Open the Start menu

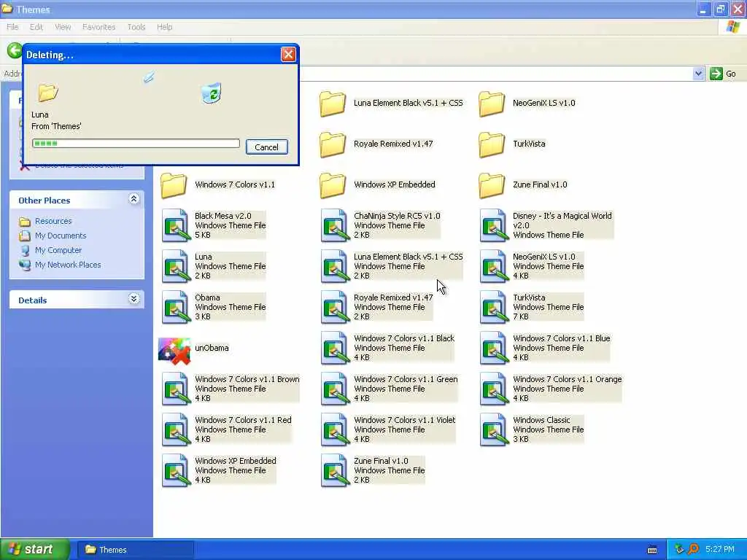pos(34,550)
